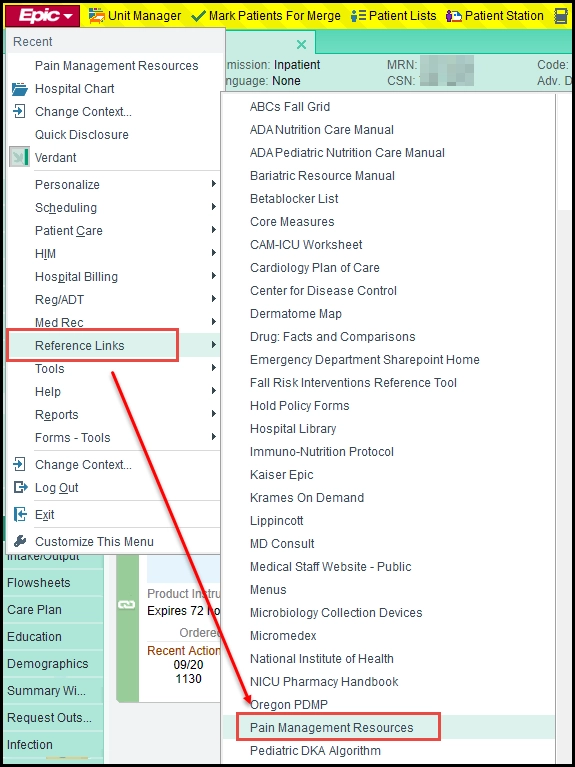Expand the Patient Care submenu arrow
This screenshot has width=575, height=767.
[213, 230]
